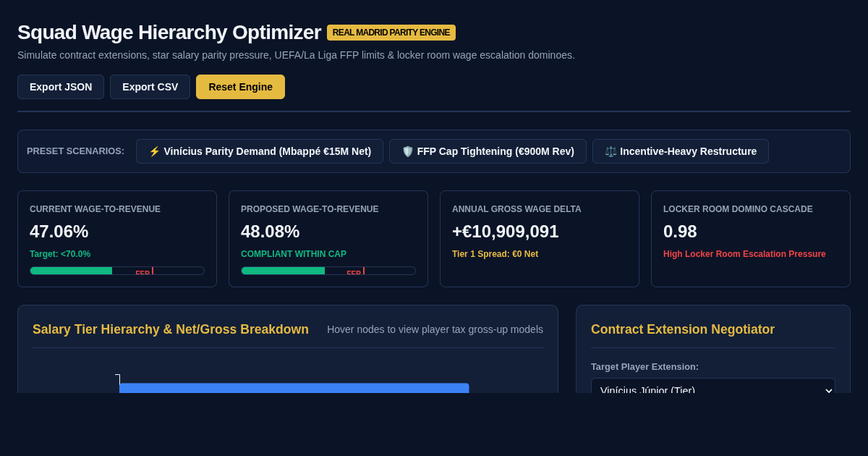The image size is (868, 456).
Task: Reset the engine with Reset Engine
Action: pos(240,87)
